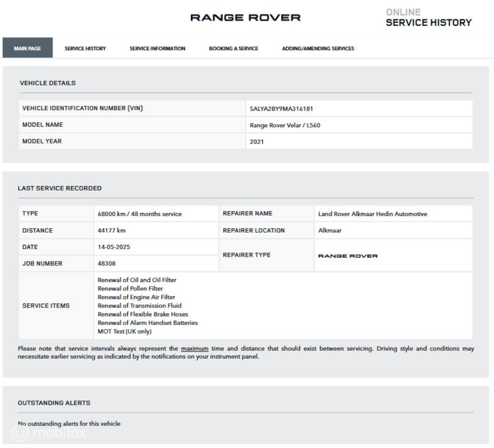Image resolution: width=494 pixels, height=448 pixels.
Task: Click the repairer location value Alkmaar
Action: tap(330, 231)
